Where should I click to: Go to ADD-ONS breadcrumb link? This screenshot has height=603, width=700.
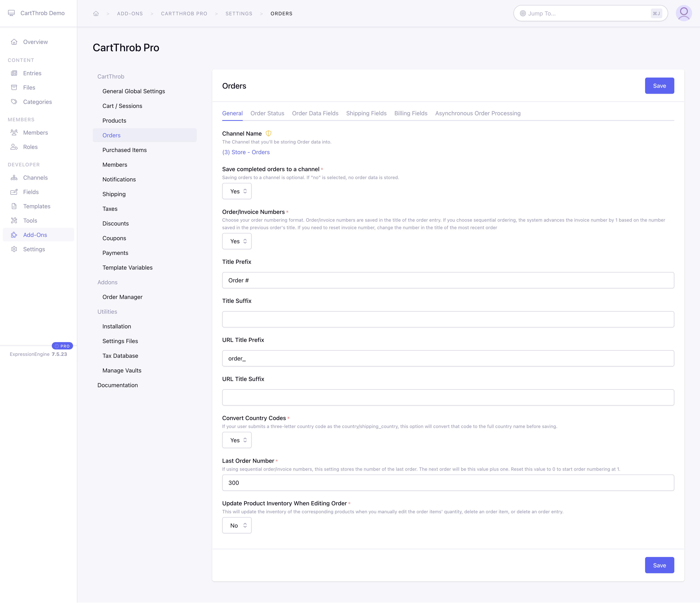pyautogui.click(x=130, y=14)
